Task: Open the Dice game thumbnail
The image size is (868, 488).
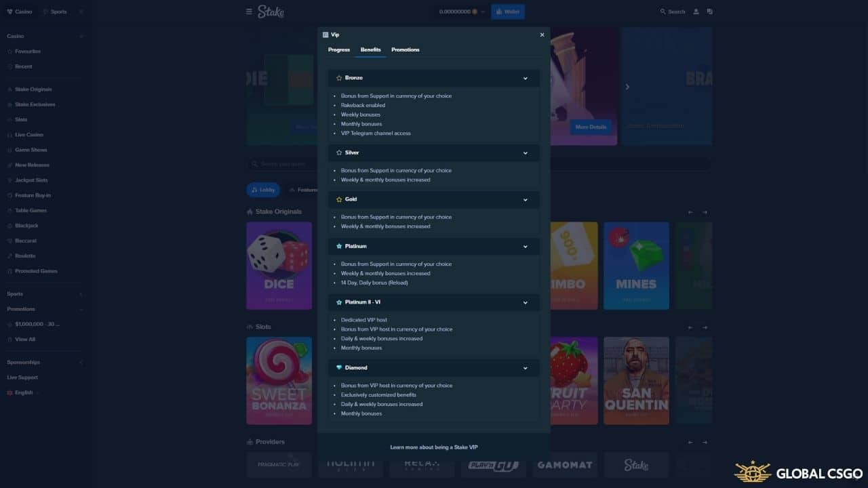Action: point(279,266)
